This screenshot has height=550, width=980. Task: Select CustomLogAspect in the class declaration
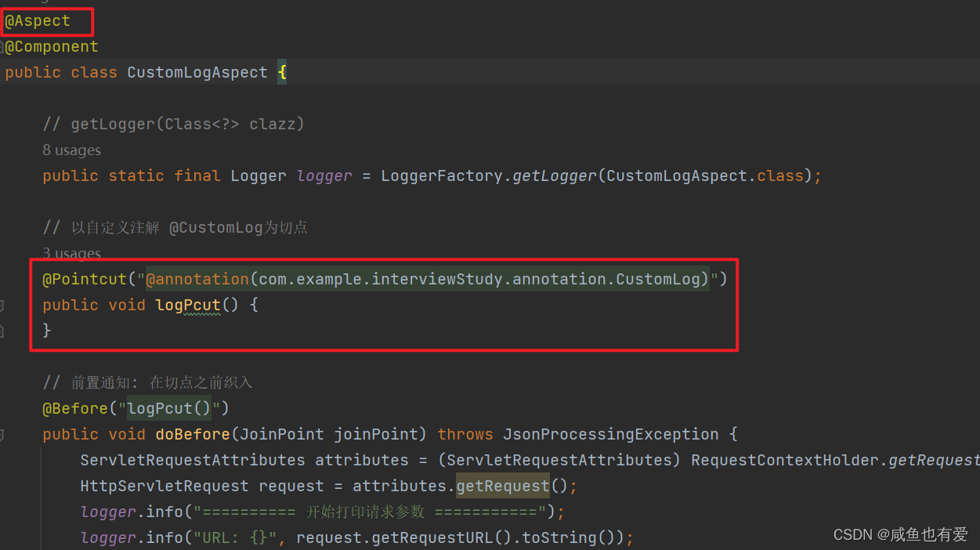pyautogui.click(x=197, y=73)
